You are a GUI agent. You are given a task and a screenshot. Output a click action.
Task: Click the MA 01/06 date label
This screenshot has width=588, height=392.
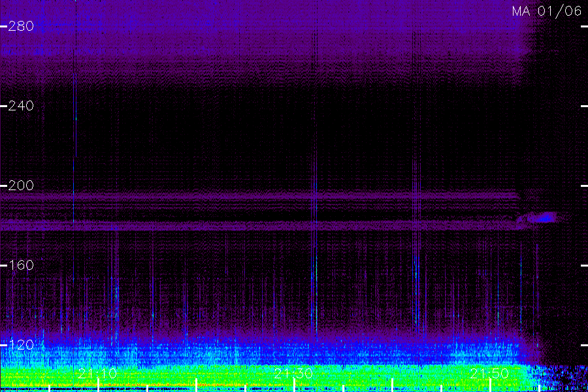(547, 11)
